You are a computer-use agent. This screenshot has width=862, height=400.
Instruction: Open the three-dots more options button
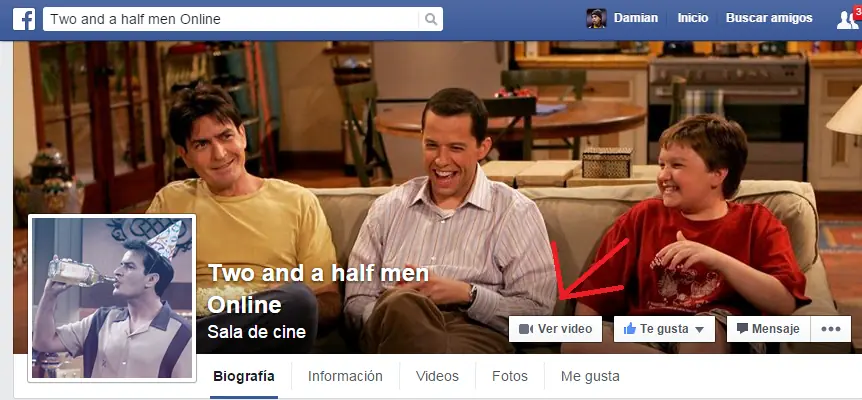[831, 329]
